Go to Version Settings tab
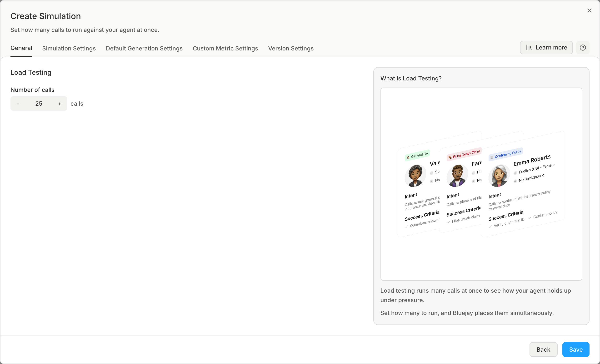 tap(291, 49)
